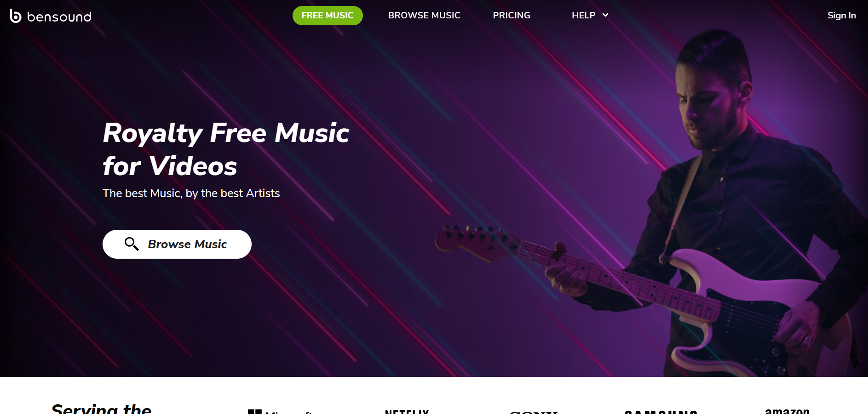Click the bensound 'b' logo icon
The height and width of the screenshot is (414, 868).
pos(16,16)
